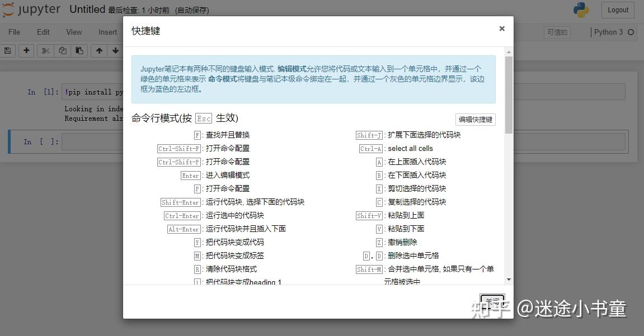644x336 pixels.
Task: Open the View menu
Action: click(x=73, y=32)
